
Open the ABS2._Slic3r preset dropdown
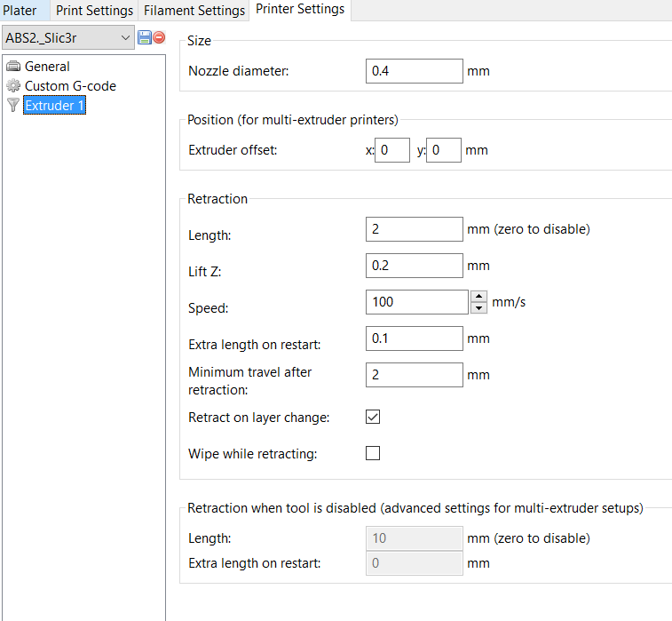coord(124,37)
